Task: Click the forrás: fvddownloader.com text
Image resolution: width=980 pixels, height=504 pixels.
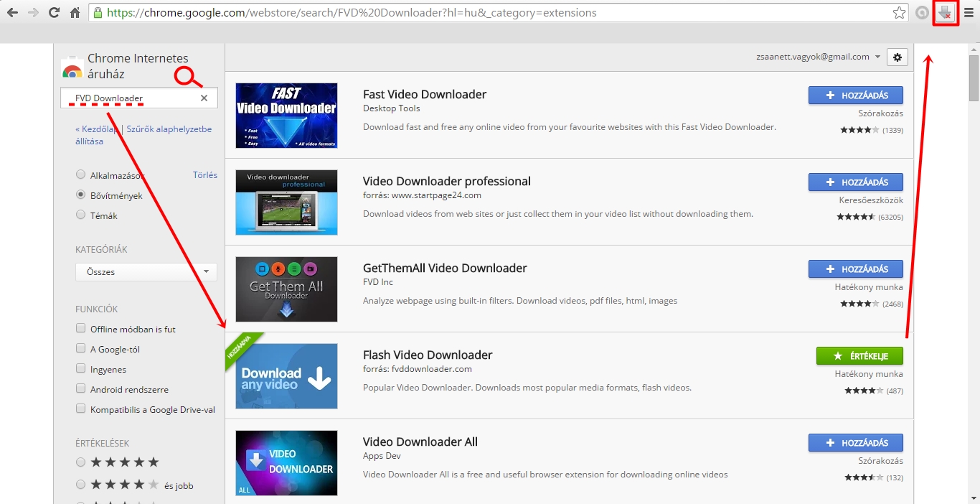Action: point(418,369)
